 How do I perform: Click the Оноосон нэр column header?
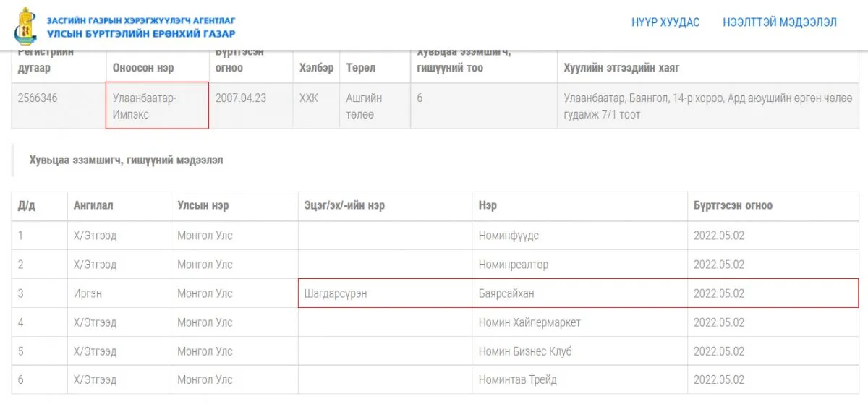(143, 68)
